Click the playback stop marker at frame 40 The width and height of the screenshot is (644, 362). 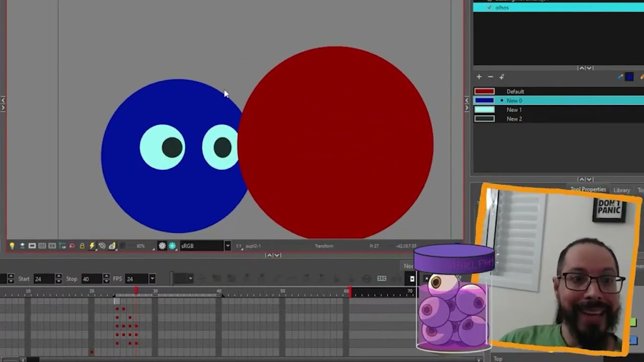[x=222, y=295]
